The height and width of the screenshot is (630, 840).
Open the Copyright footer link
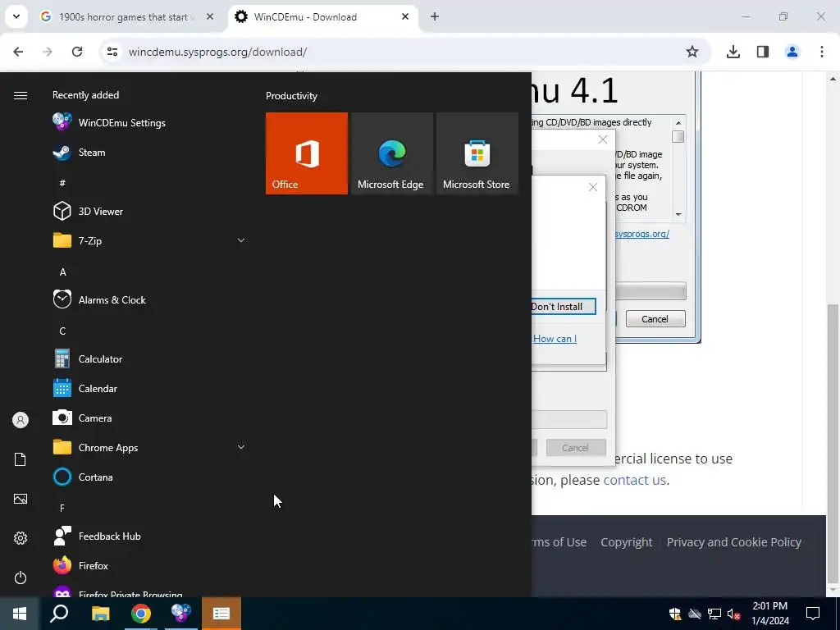(626, 542)
